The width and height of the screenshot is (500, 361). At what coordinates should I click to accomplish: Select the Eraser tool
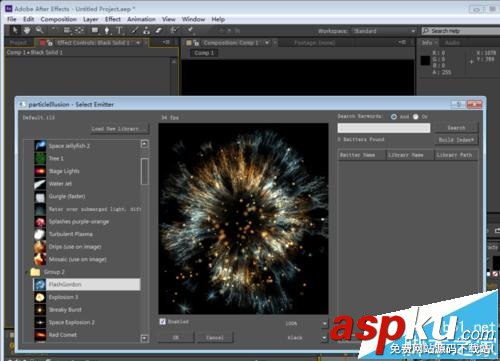tap(159, 31)
